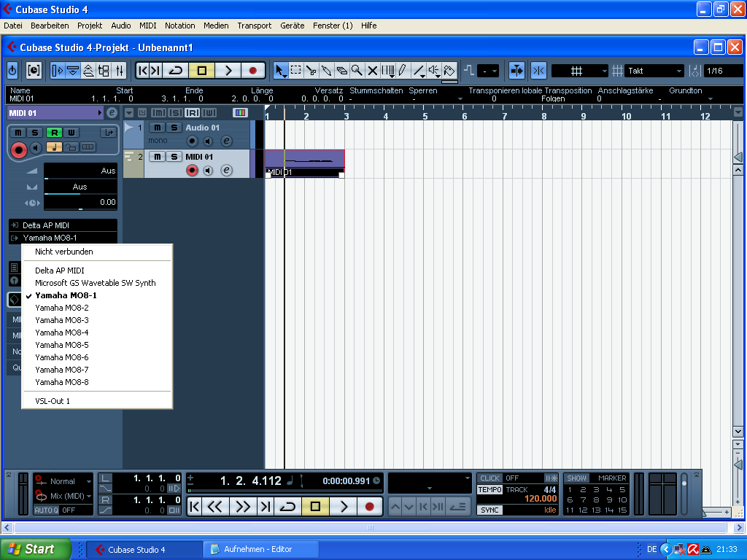Image resolution: width=747 pixels, height=560 pixels.
Task: Toggle the CLICK metronome button
Action: 489,478
